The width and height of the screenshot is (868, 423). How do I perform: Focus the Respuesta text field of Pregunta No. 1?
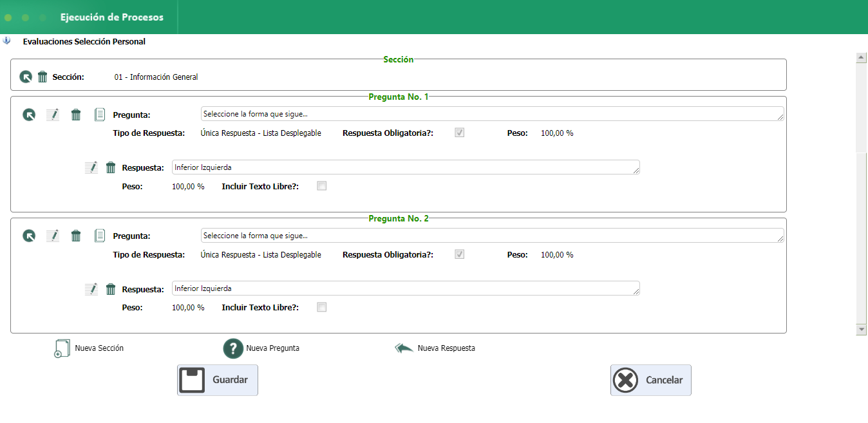coord(406,167)
